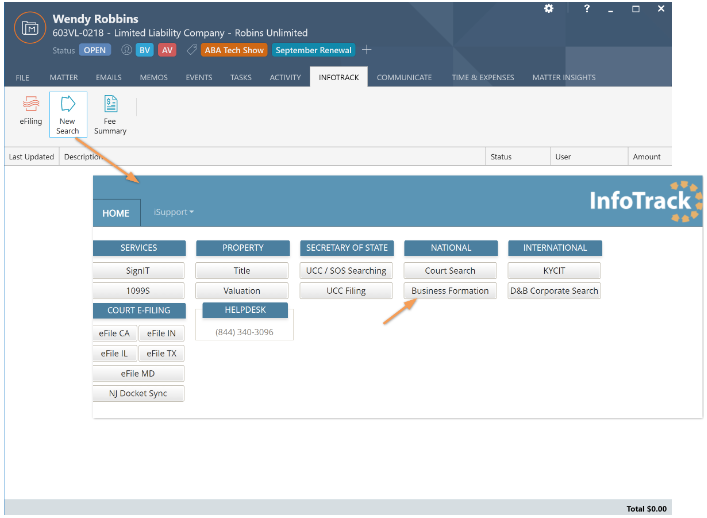Screen dimensions: 707x518
Task: Click the PROPERTY section header
Action: [x=243, y=248]
